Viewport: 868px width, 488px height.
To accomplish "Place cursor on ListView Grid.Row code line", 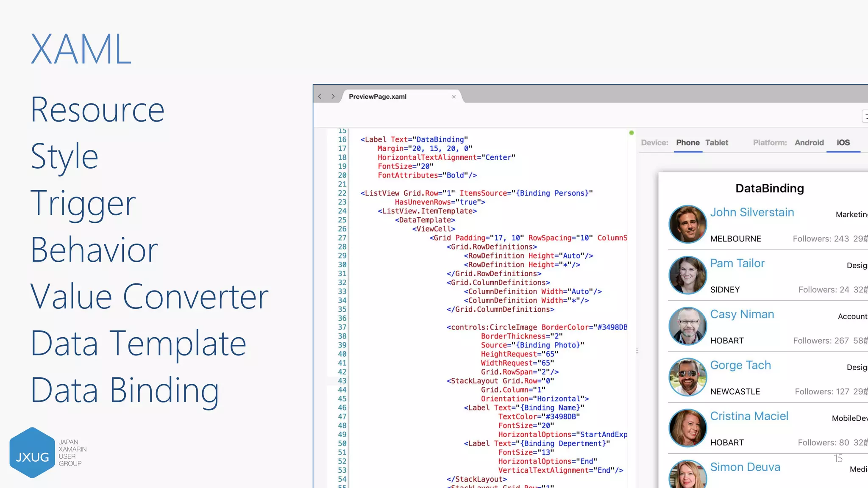I will (476, 193).
